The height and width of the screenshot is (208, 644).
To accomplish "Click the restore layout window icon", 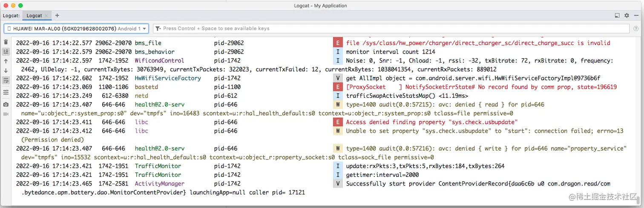I will pyautogui.click(x=617, y=15).
